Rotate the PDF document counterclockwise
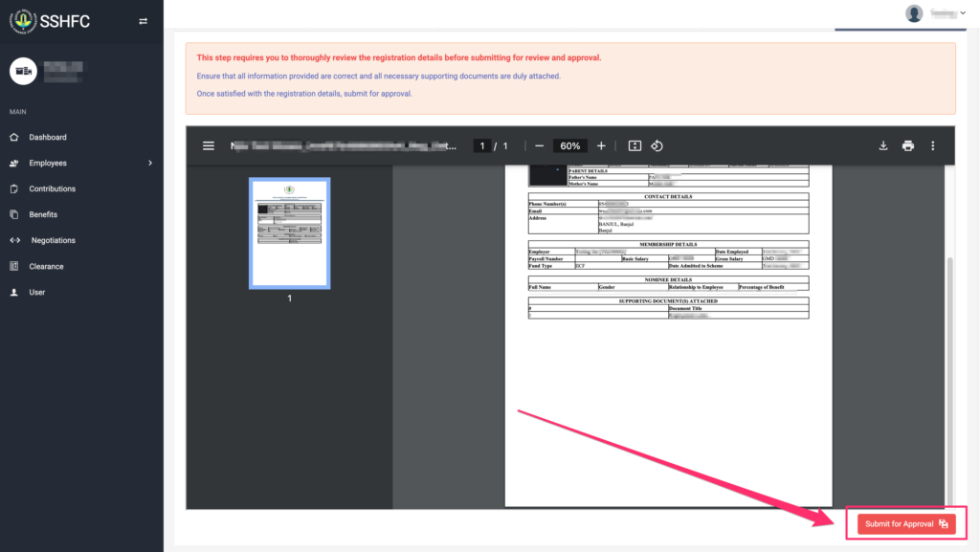 (657, 145)
